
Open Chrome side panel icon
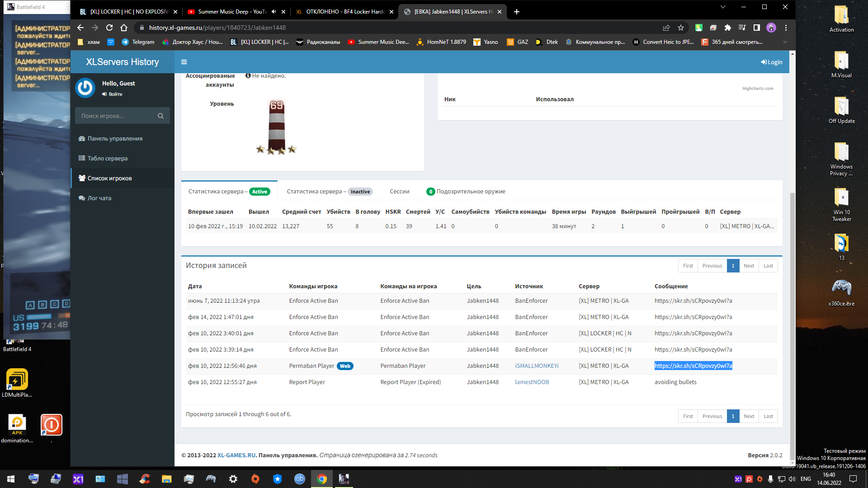point(756,28)
